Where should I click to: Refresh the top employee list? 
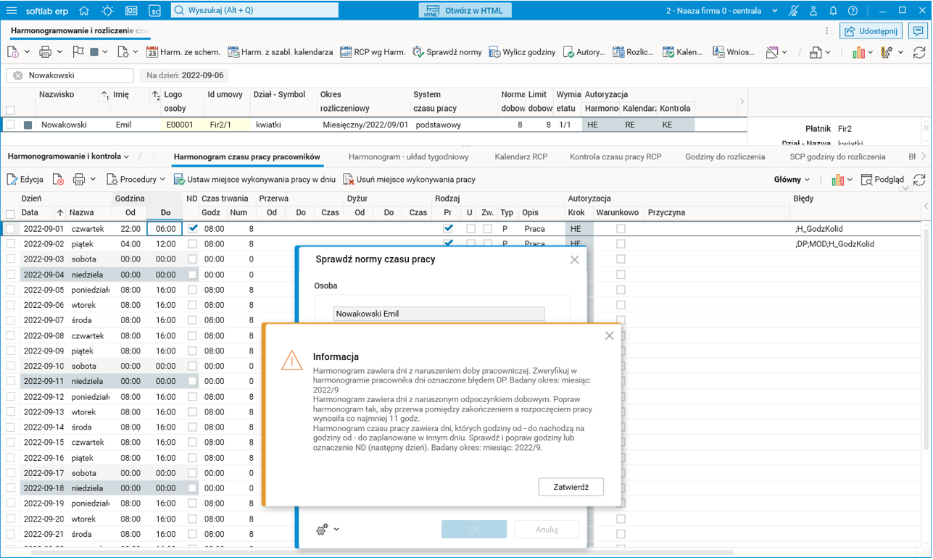pos(919,52)
